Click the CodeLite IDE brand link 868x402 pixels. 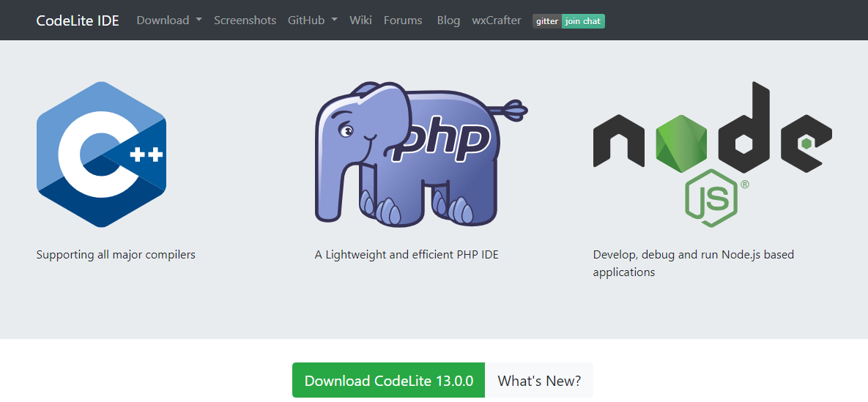78,21
